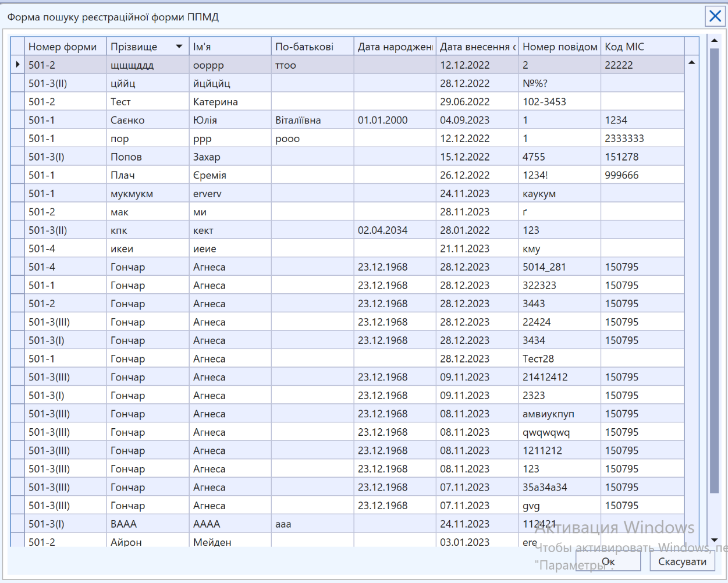Click the Скасувати button

(x=682, y=561)
